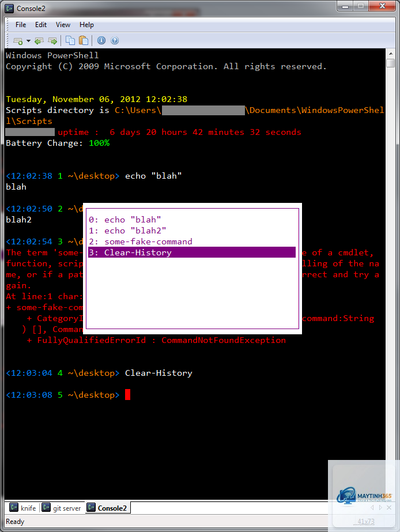Expand the new tab dropdown arrow
The image size is (400, 532).
(28, 41)
